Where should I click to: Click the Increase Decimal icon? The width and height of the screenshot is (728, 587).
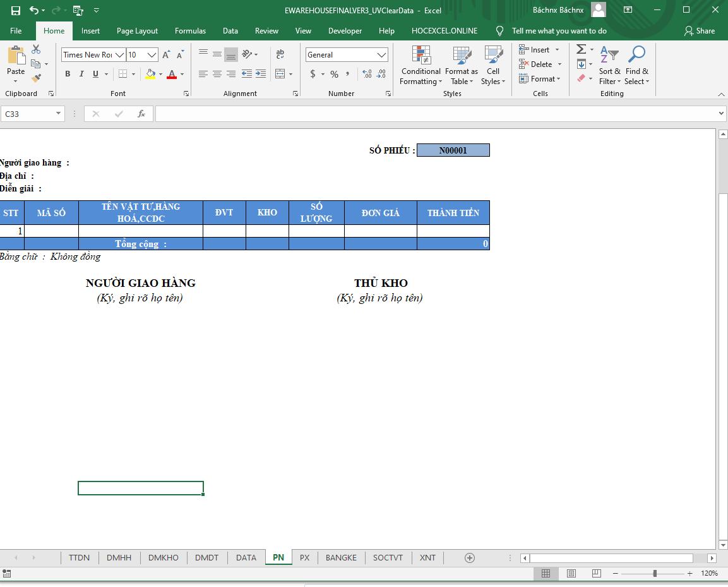(x=366, y=74)
